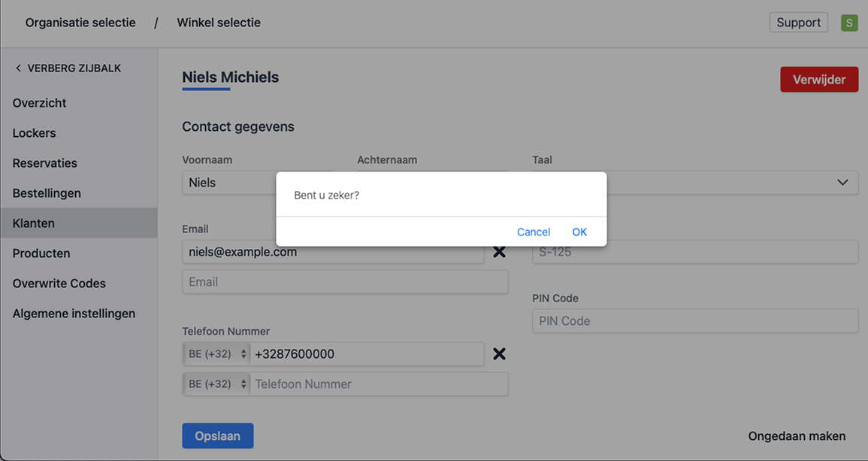Open country code selector for new phone
The image size is (868, 461).
tap(216, 384)
